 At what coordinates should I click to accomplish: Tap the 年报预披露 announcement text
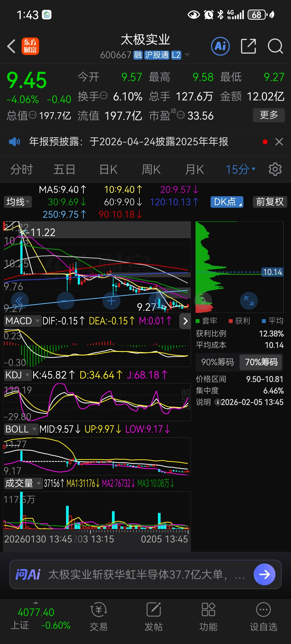point(129,142)
